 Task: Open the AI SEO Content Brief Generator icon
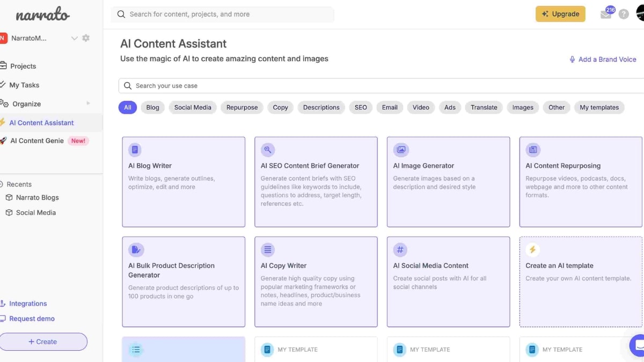267,150
